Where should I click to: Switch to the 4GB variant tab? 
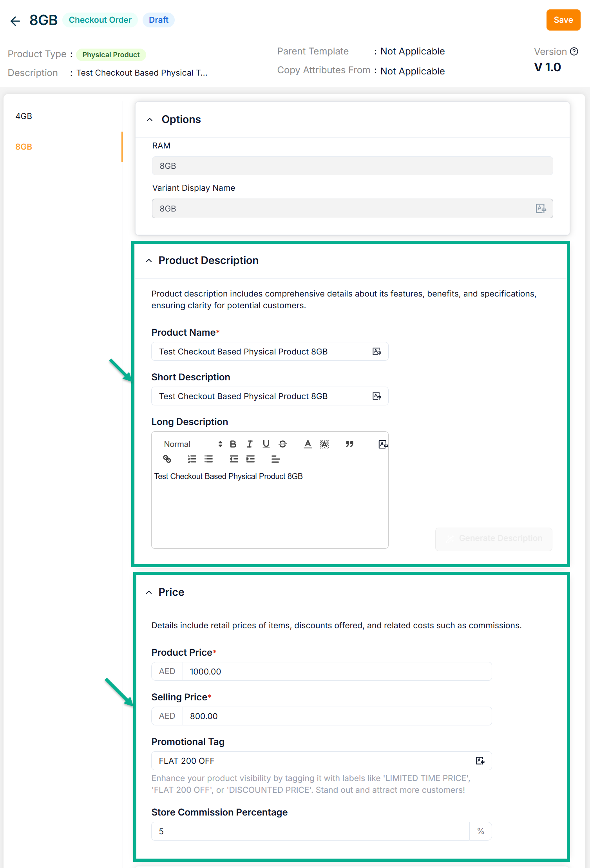24,116
